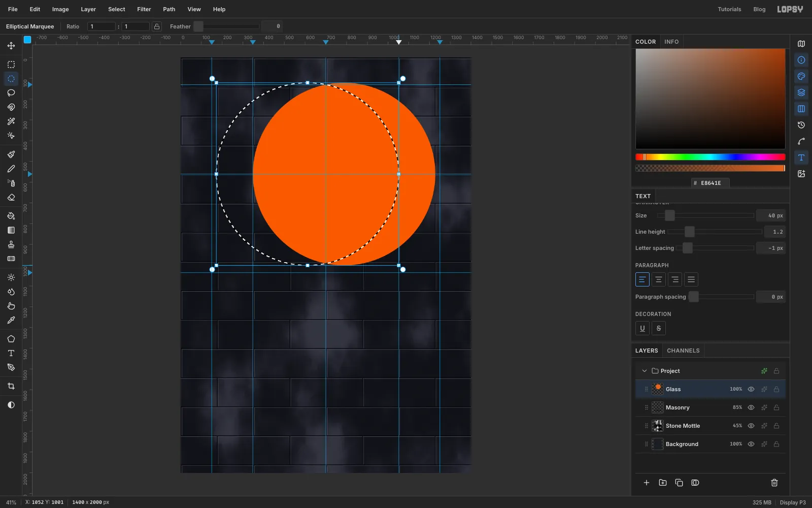
Task: Open the Tutorials link
Action: (x=729, y=9)
